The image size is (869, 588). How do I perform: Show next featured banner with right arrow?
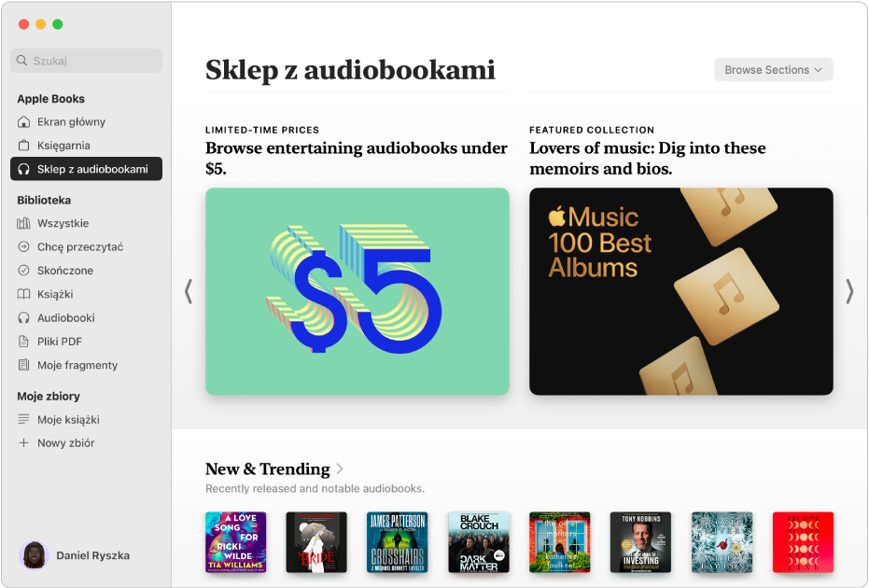[x=849, y=291]
